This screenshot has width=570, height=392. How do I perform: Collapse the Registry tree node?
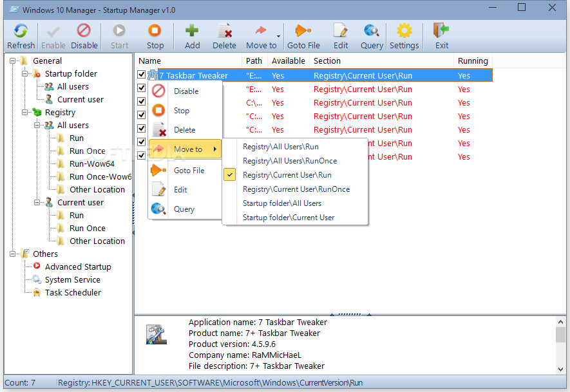pyautogui.click(x=24, y=112)
